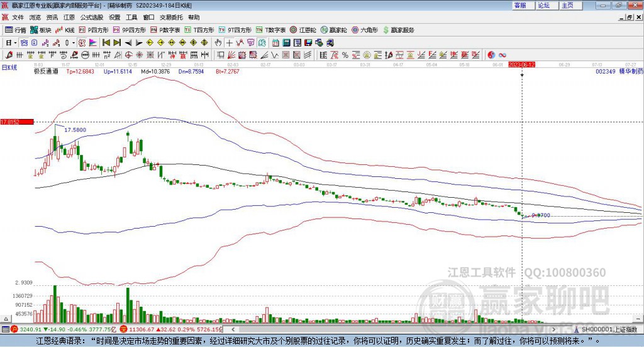Click the colored flag triangle icon
Image resolution: width=644 pixels, height=347 pixels.
(93, 43)
